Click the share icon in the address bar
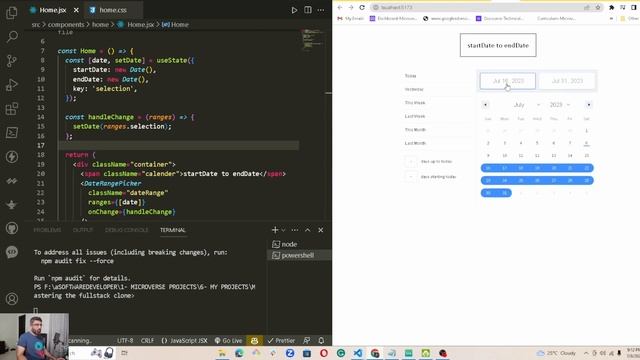This screenshot has width=640, height=360. tap(587, 7)
